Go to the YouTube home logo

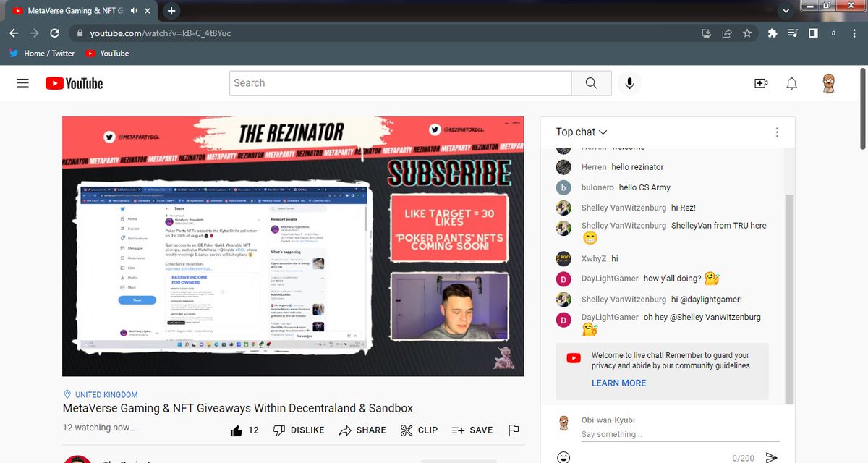coord(75,83)
